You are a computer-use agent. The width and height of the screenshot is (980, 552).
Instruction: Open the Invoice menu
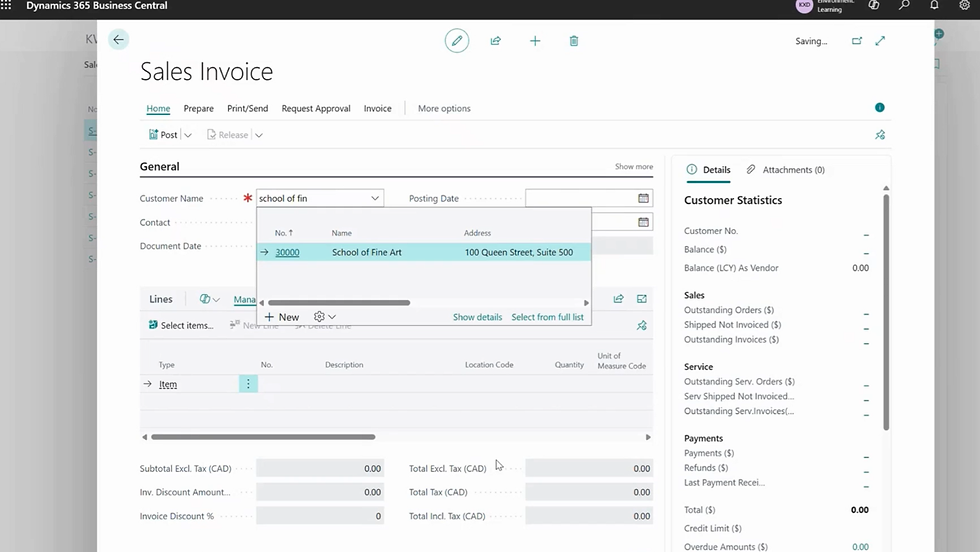378,108
